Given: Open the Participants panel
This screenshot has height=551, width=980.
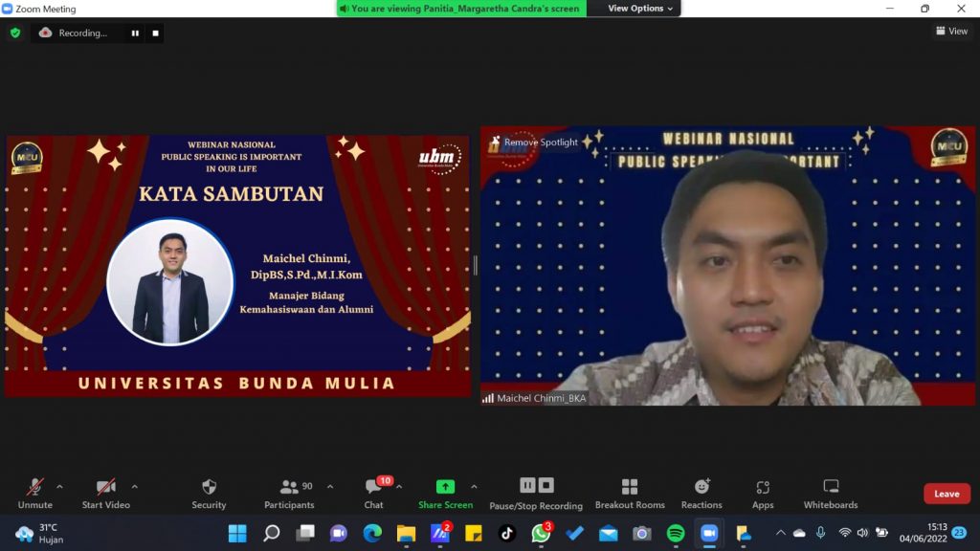Looking at the screenshot, I should 289,494.
